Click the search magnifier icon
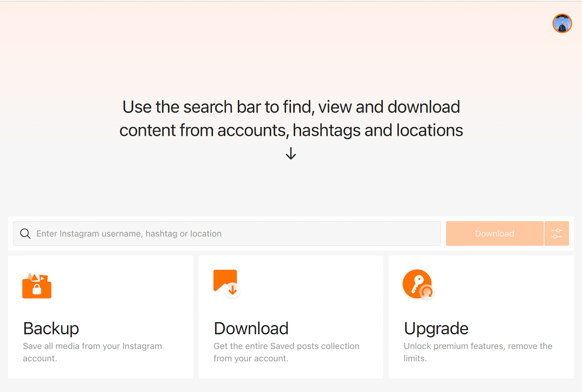582x392 pixels. (25, 234)
